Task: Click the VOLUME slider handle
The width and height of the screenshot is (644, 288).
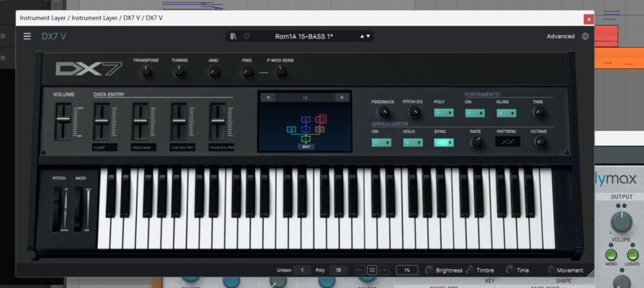Action: pyautogui.click(x=63, y=119)
